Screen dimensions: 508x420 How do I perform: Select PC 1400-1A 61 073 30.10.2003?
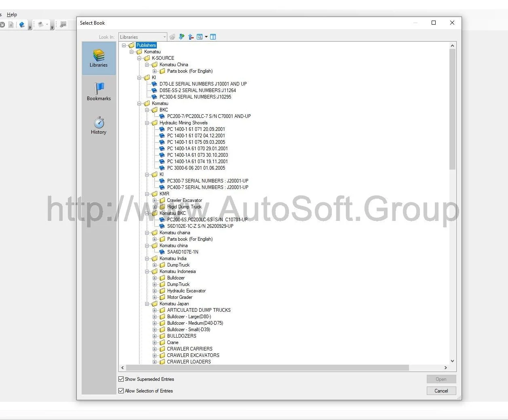click(x=198, y=155)
